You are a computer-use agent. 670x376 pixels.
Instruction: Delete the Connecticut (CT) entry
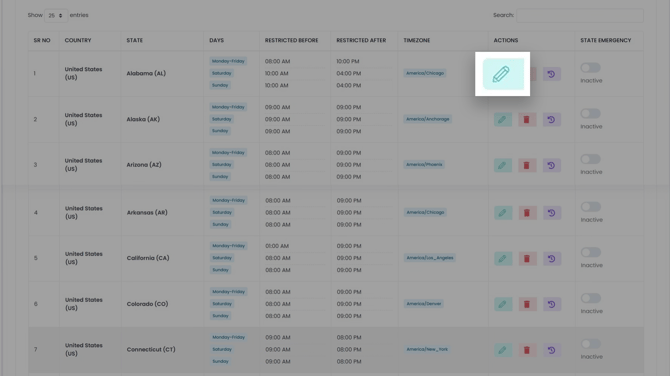coord(527,350)
